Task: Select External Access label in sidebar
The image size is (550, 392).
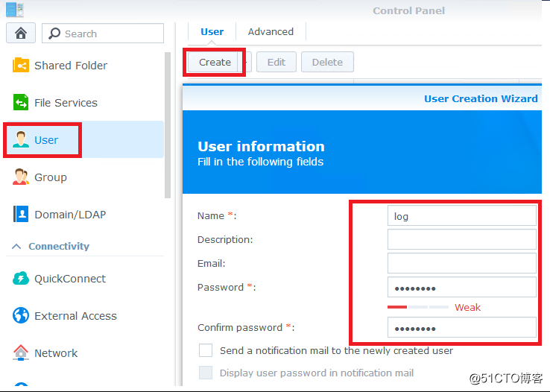Action: [x=75, y=316]
